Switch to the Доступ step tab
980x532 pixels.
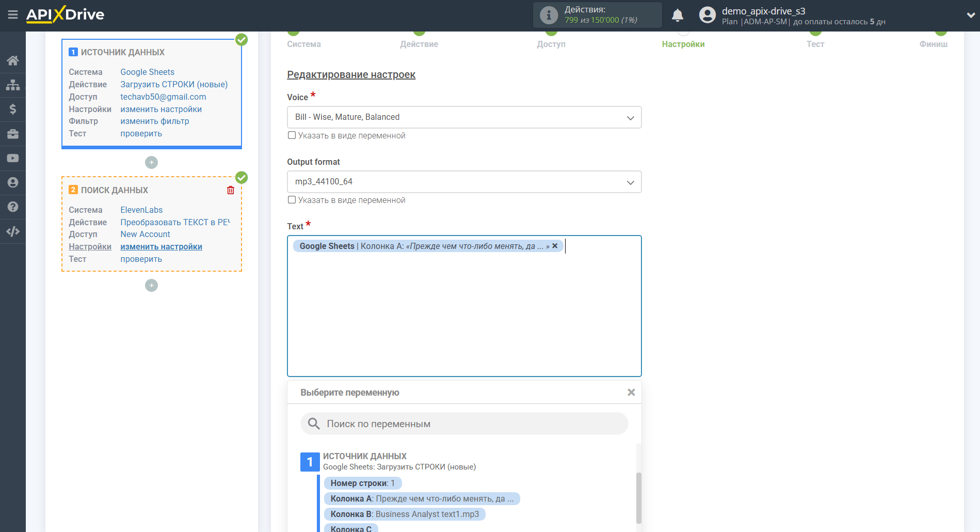pos(551,44)
